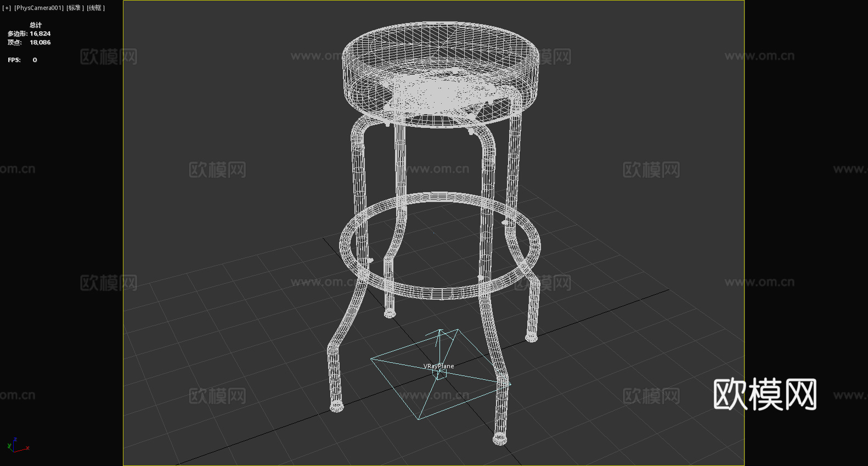Click the vertex count 18,086
Image resolution: width=868 pixels, height=466 pixels.
pos(40,42)
